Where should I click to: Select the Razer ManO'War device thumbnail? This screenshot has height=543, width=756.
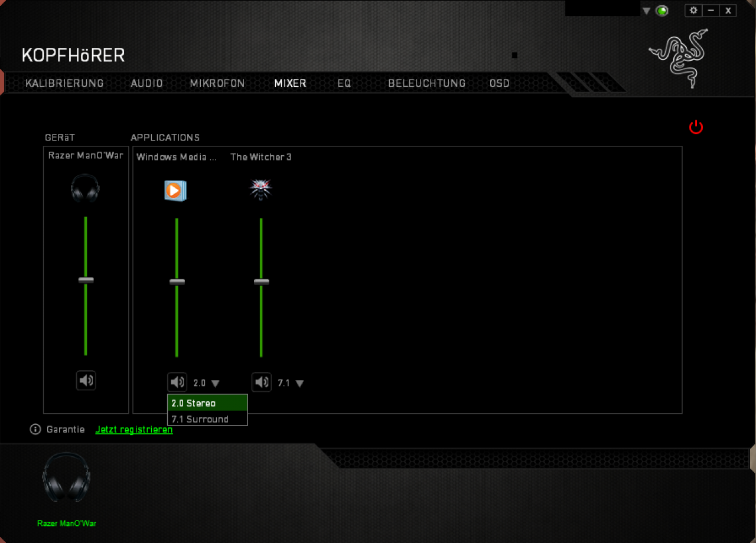click(66, 477)
